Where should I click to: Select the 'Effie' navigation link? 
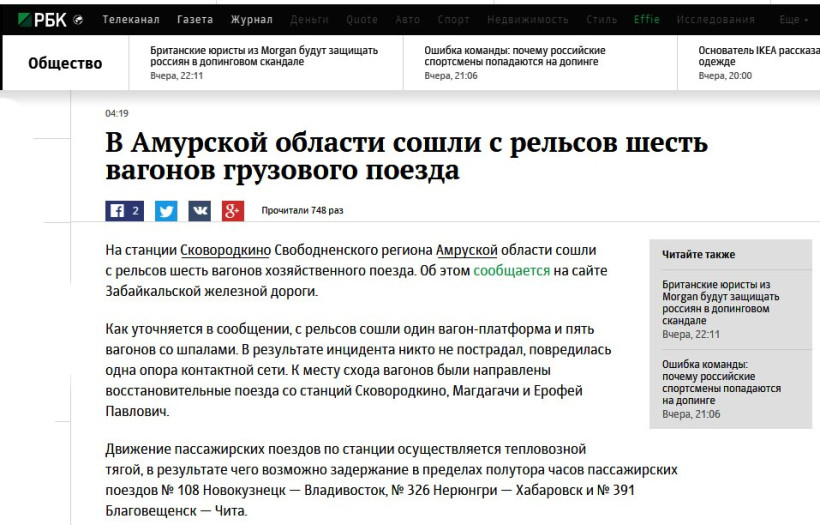[x=646, y=20]
